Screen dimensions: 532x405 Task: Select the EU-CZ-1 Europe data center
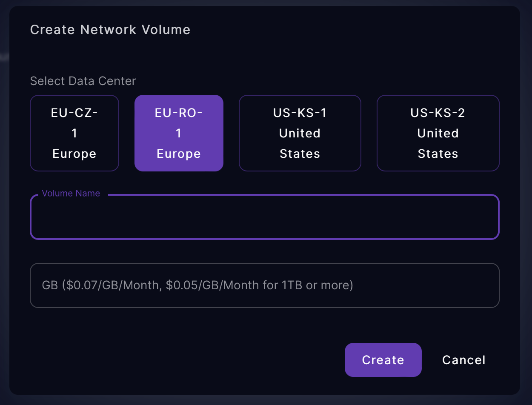click(x=74, y=133)
